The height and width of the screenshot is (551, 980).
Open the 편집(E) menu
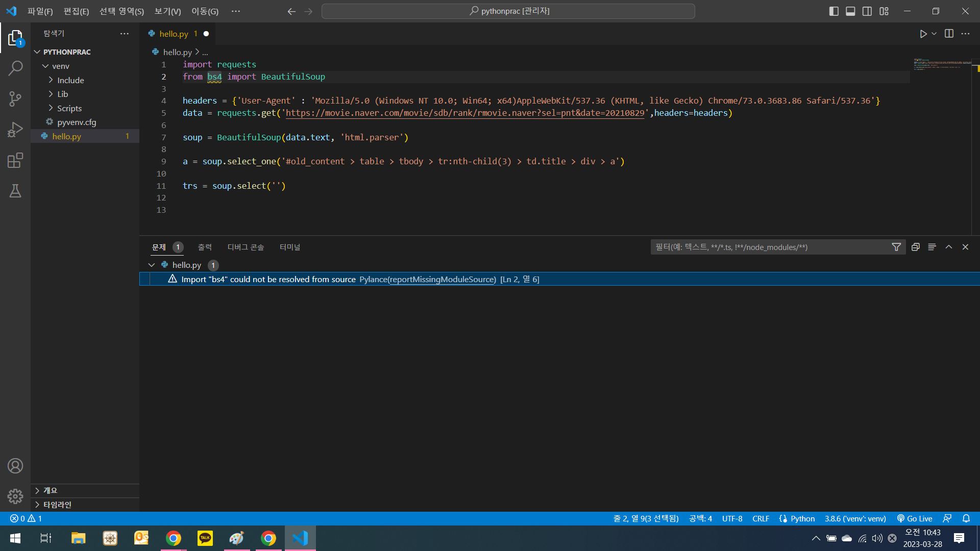pyautogui.click(x=76, y=11)
